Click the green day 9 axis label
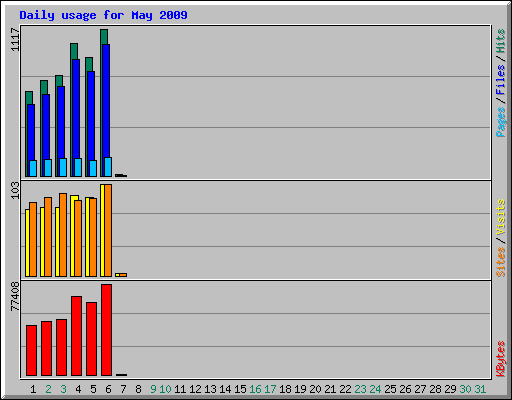 [x=153, y=389]
